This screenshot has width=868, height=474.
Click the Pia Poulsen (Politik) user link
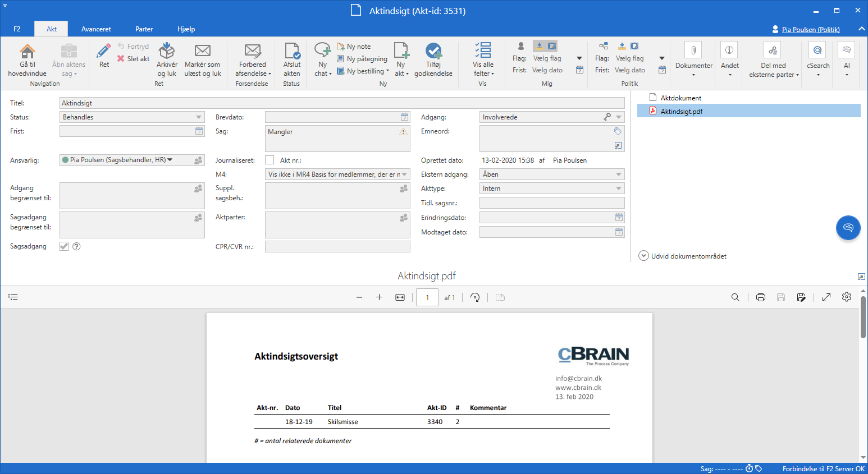pos(810,30)
